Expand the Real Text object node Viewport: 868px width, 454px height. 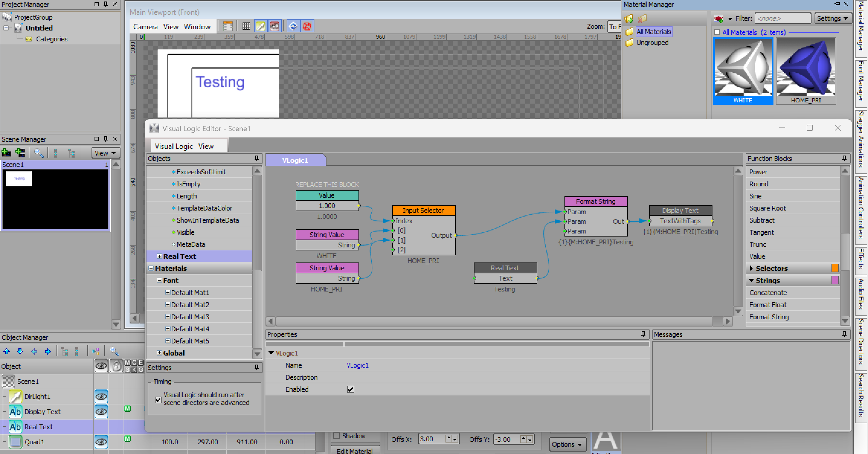point(159,256)
